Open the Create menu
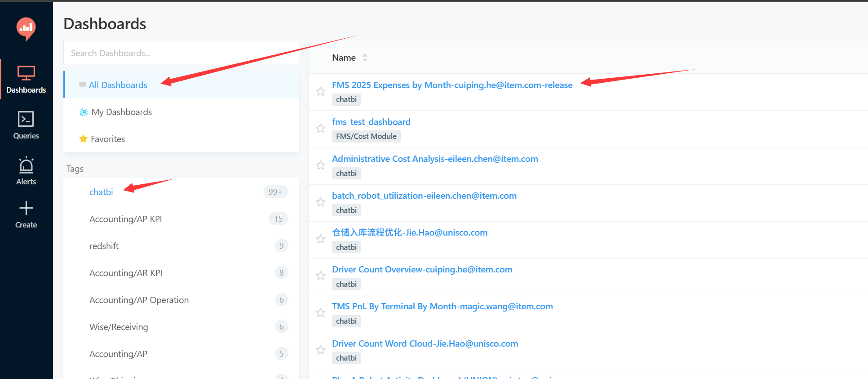The image size is (868, 379). point(26,214)
